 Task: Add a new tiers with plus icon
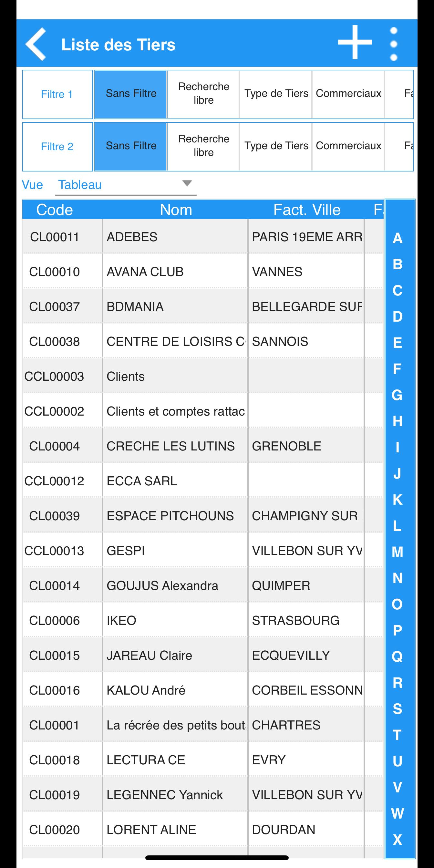(x=355, y=42)
